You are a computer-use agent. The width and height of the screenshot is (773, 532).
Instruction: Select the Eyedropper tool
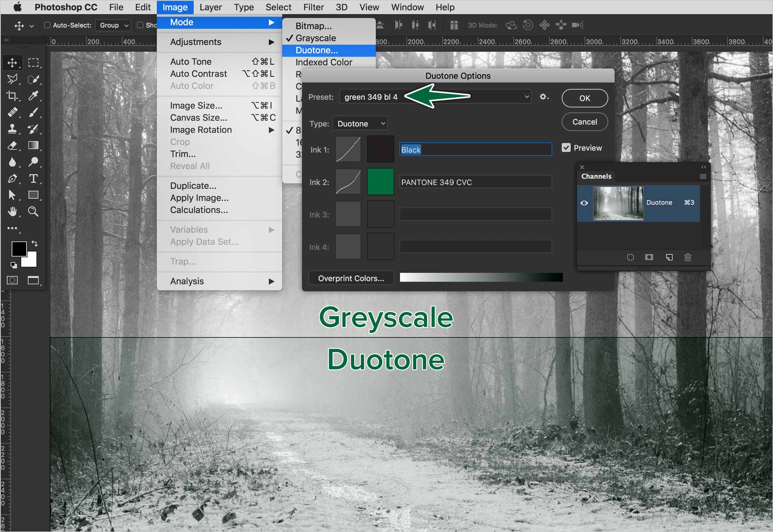tap(33, 96)
